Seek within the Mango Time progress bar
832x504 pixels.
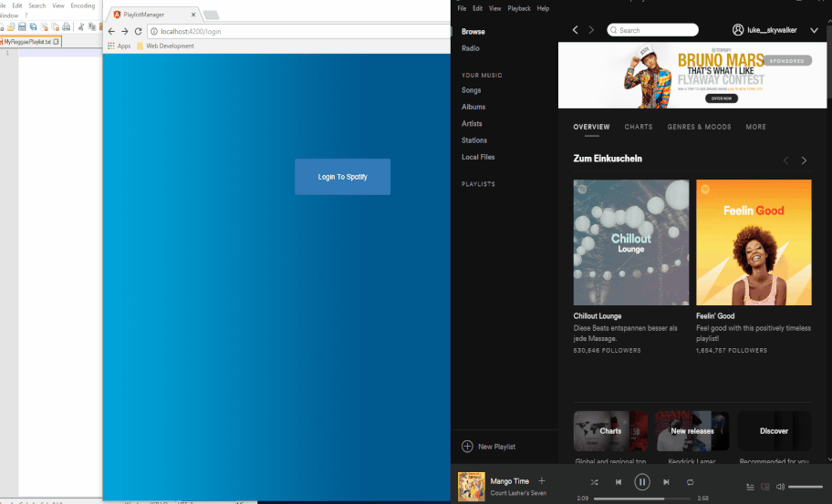pos(642,499)
